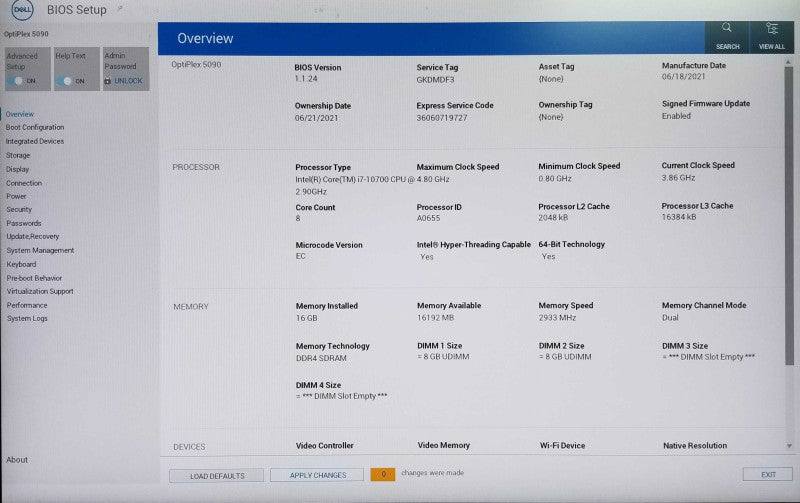800x503 pixels.
Task: Click the Service Tag value GKDMDF3
Action: 435,80
